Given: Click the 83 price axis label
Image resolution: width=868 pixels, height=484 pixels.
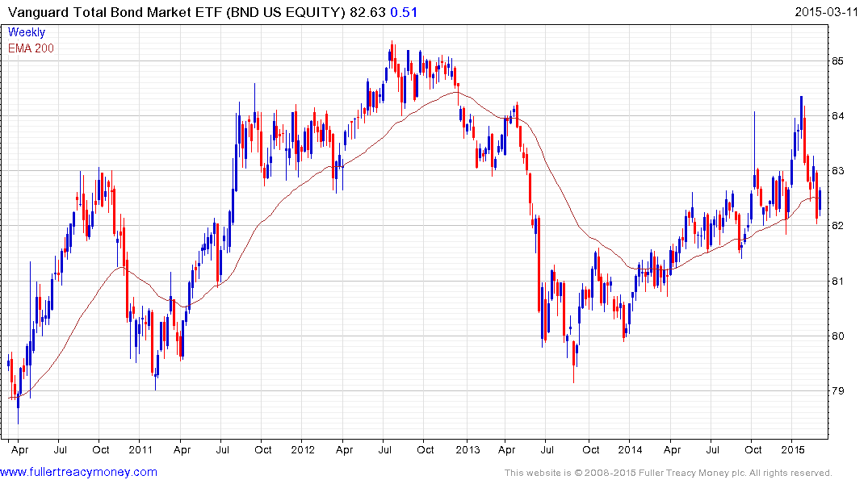Looking at the screenshot, I should click(838, 171).
